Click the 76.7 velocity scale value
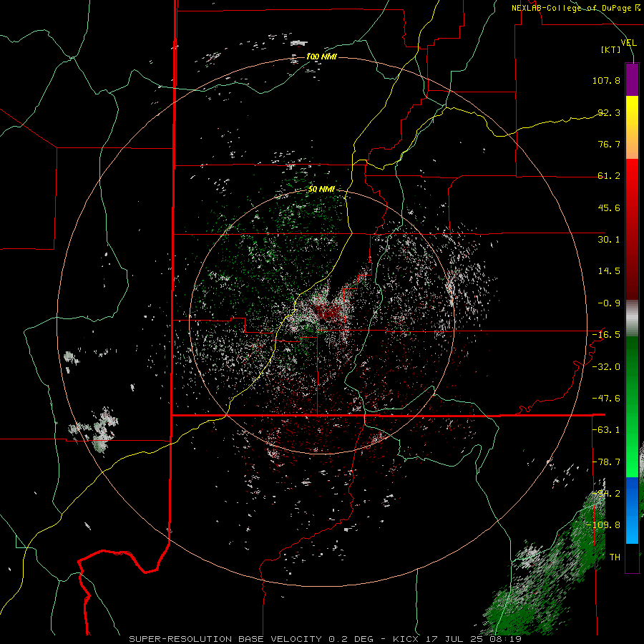The image size is (644, 644). [609, 144]
